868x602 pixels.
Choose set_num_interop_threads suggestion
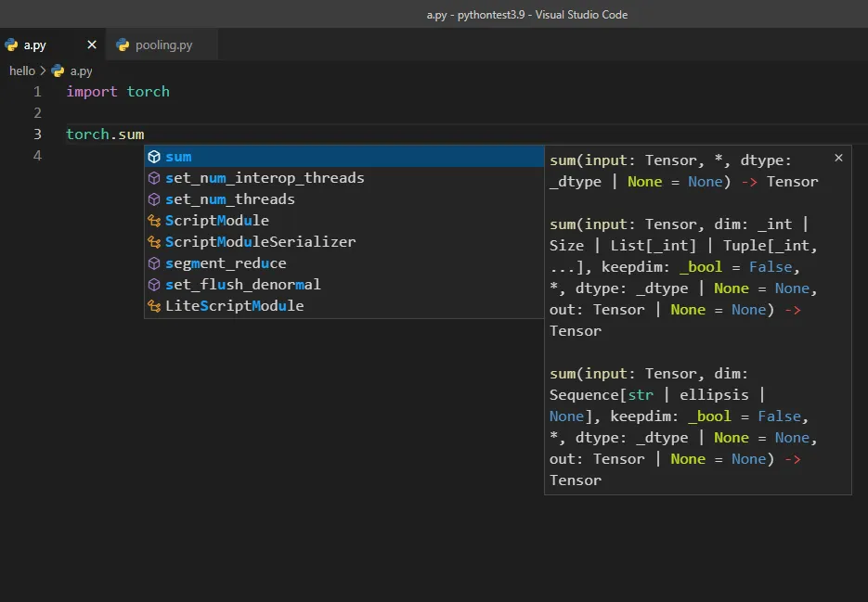pyautogui.click(x=343, y=177)
